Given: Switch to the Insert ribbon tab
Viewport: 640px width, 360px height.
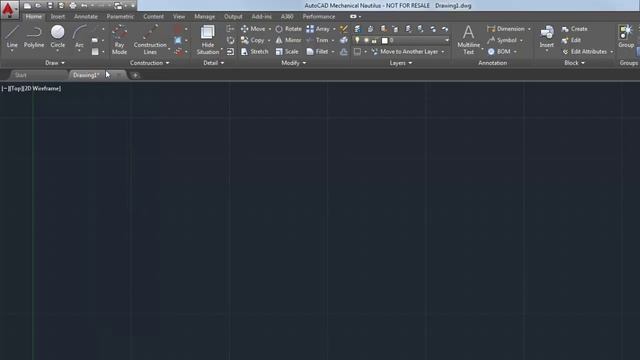Looking at the screenshot, I should [58, 17].
